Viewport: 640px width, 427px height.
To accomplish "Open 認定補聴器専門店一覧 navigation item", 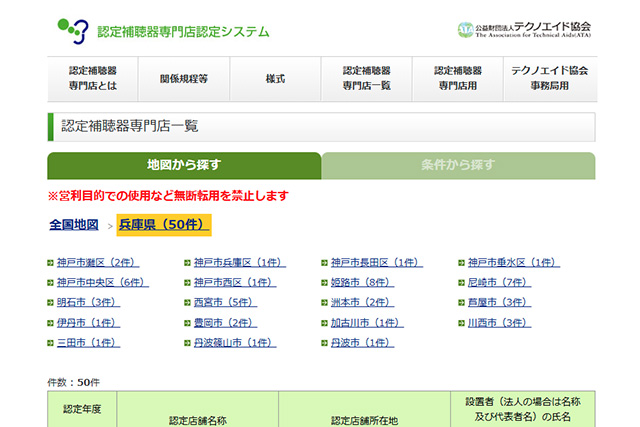I will click(366, 78).
